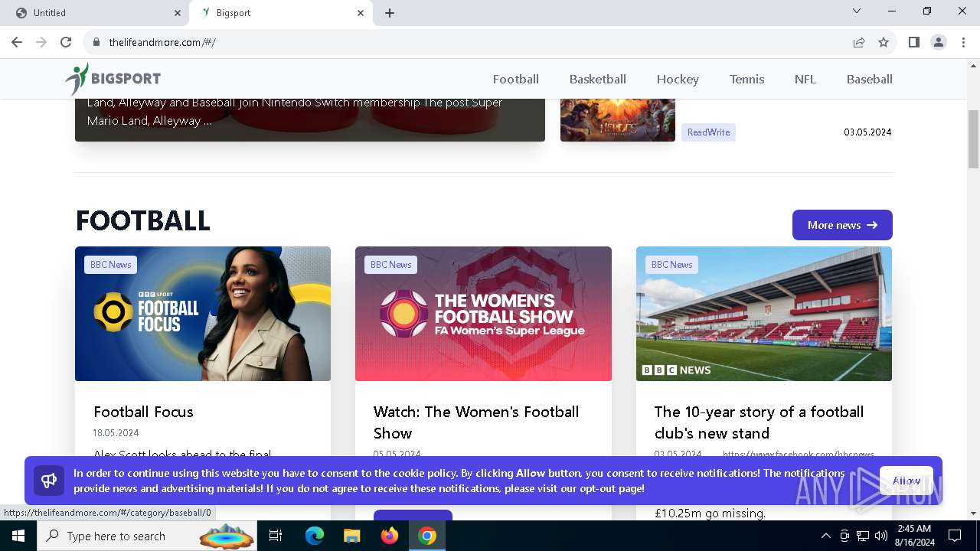Click the 18.05.2024 date under Football Focus
This screenshot has width=980, height=551.
[116, 433]
